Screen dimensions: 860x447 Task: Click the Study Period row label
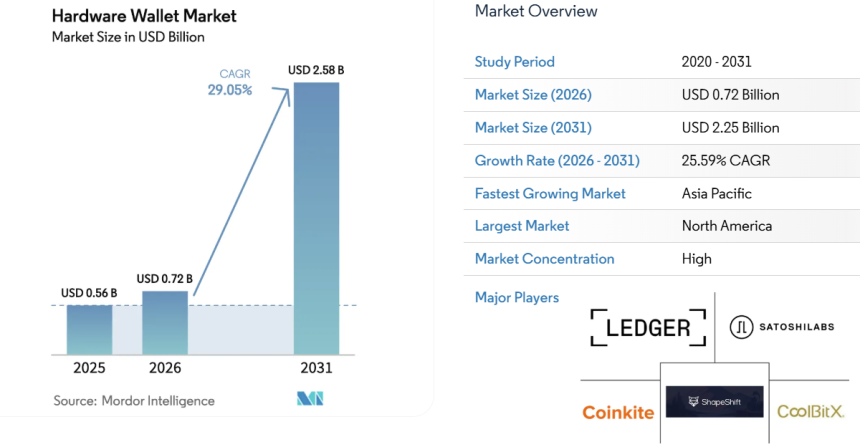point(514,62)
